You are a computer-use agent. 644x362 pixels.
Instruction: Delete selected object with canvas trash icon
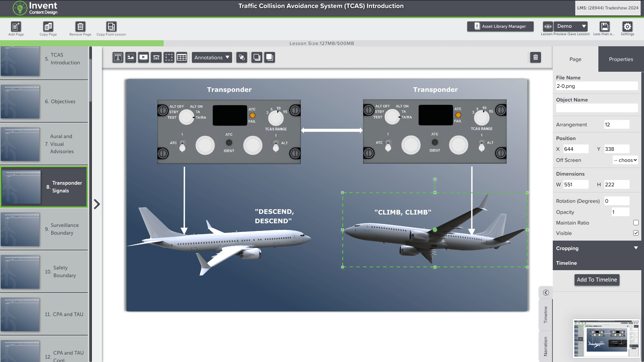535,57
